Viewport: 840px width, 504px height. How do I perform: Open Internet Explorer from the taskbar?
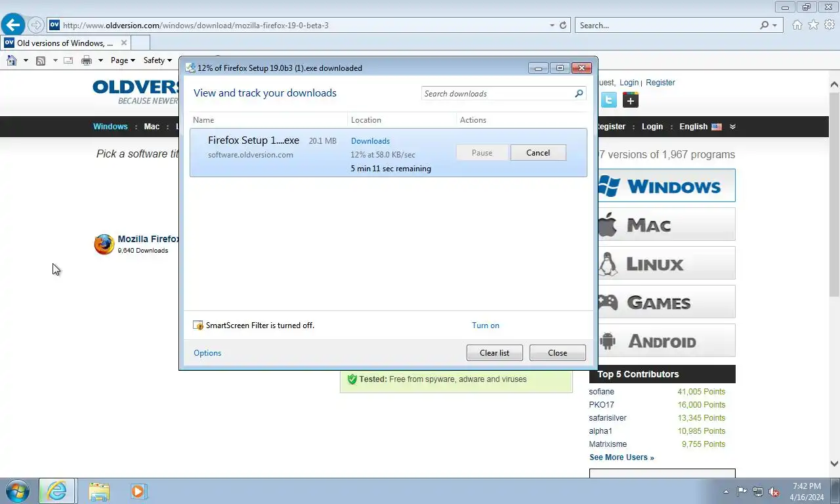click(x=57, y=491)
